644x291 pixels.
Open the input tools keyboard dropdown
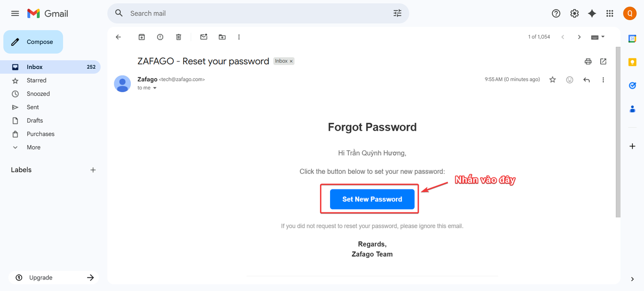(x=598, y=37)
